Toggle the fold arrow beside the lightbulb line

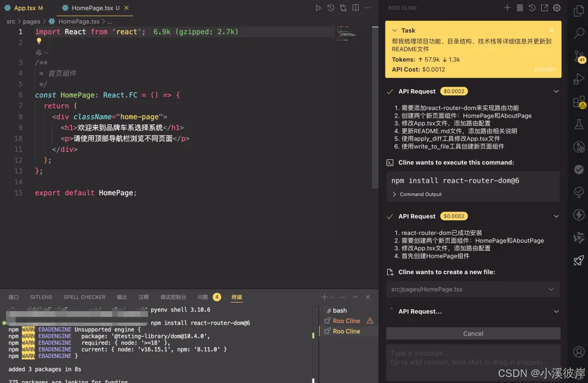point(46,52)
